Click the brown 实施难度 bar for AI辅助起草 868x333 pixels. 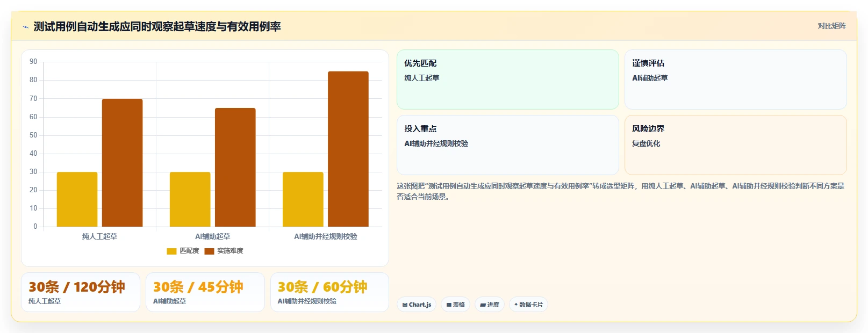click(235, 167)
